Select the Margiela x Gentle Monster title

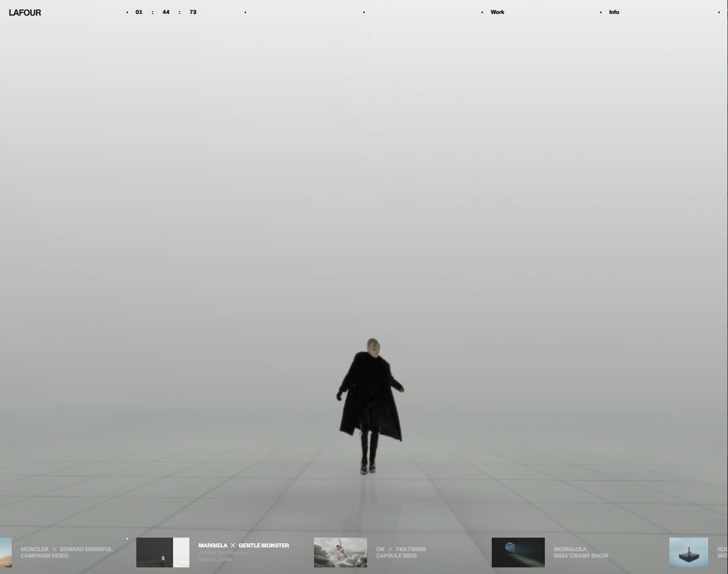(x=243, y=546)
